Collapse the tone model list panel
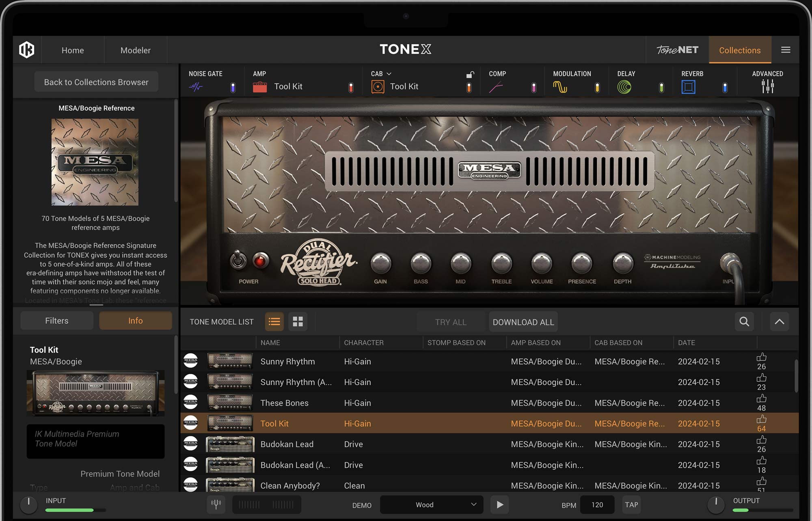 [x=779, y=321]
